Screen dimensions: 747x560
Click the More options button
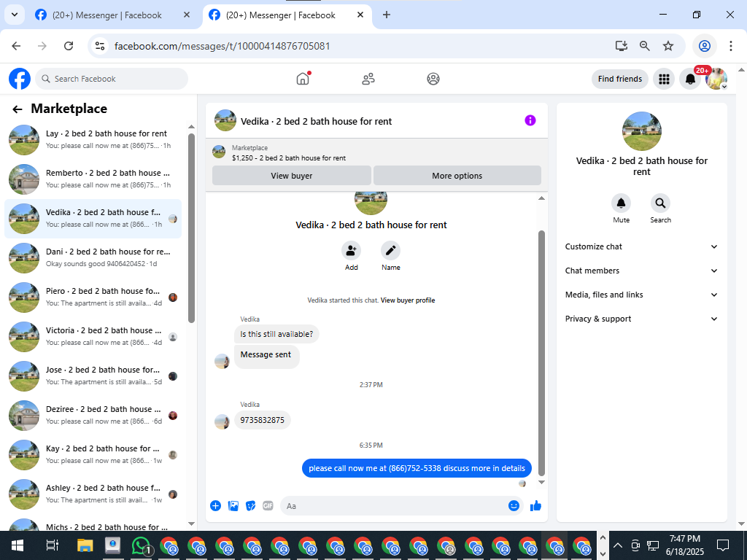coord(457,176)
